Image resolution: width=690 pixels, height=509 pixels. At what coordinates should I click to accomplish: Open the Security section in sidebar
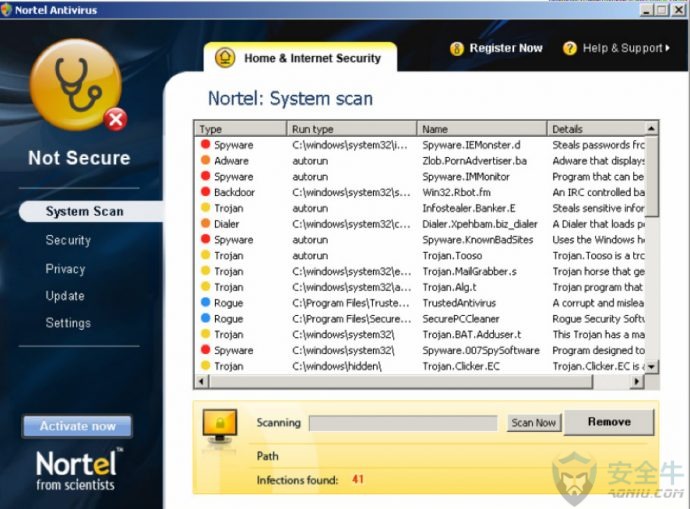click(x=68, y=240)
